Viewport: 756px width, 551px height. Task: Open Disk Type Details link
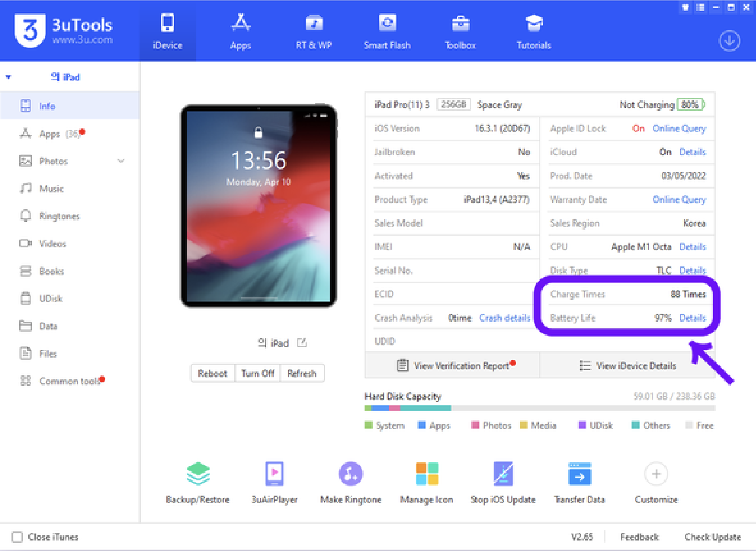click(x=692, y=270)
